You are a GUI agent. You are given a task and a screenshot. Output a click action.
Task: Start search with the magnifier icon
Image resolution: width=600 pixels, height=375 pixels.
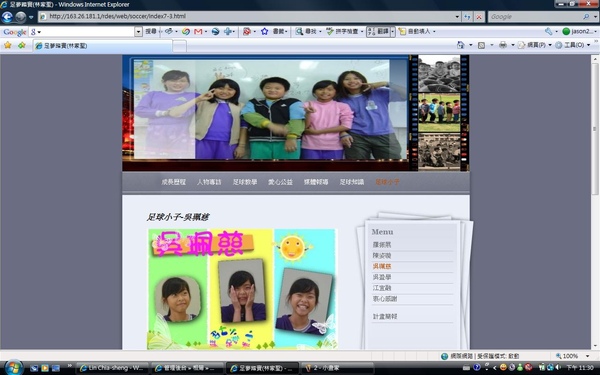[x=586, y=17]
